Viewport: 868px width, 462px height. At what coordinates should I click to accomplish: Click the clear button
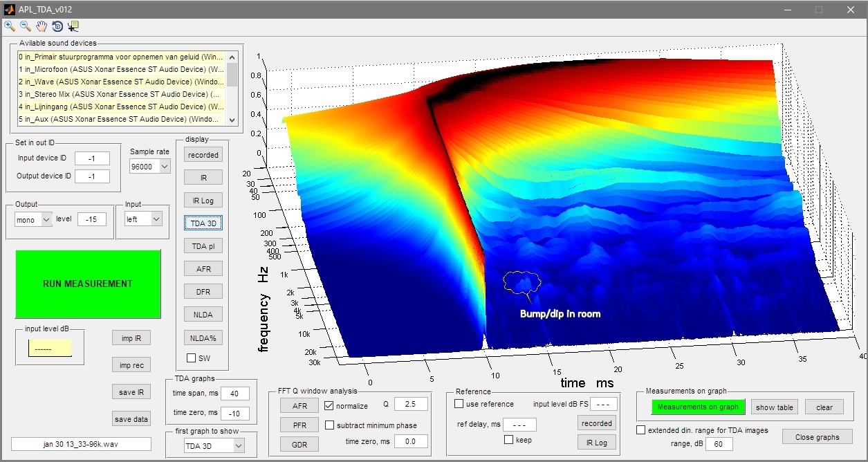824,407
